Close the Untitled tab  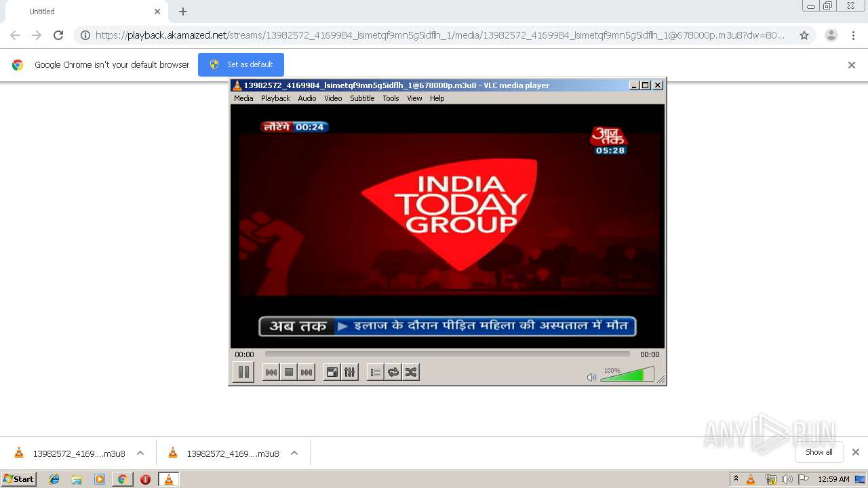(x=157, y=12)
